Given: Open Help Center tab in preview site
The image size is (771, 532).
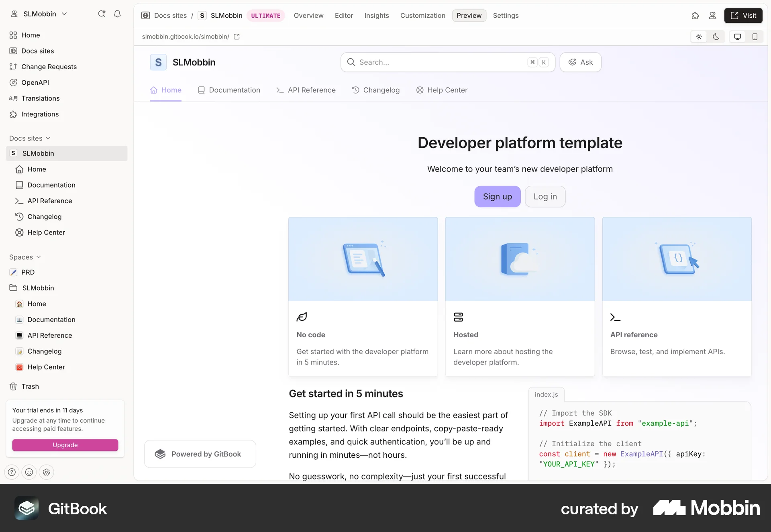Looking at the screenshot, I should pos(442,90).
